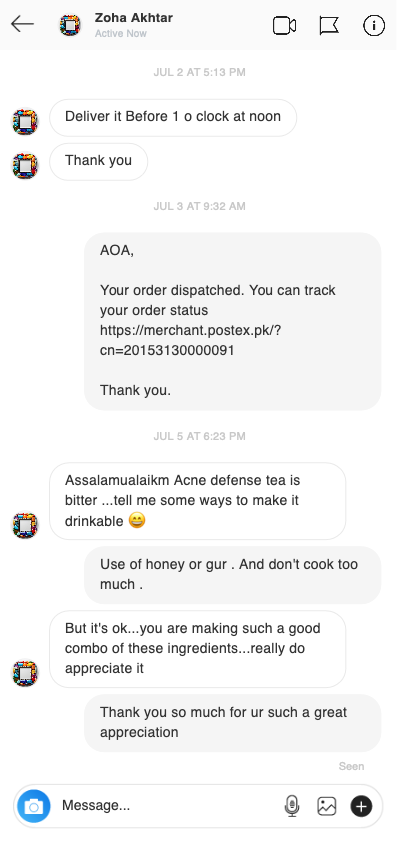Attach a photo from gallery icon
Viewport: 397px width, 842px height.
pos(327,806)
